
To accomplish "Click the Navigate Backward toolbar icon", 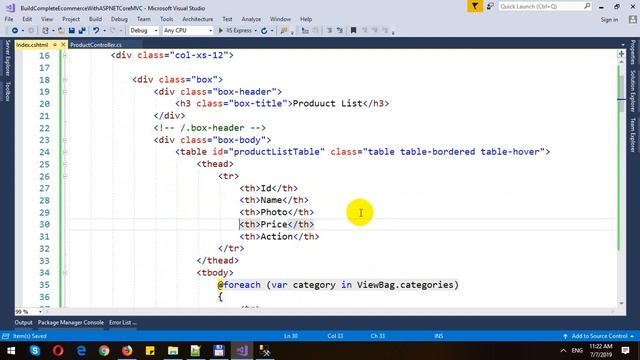I will [15, 31].
